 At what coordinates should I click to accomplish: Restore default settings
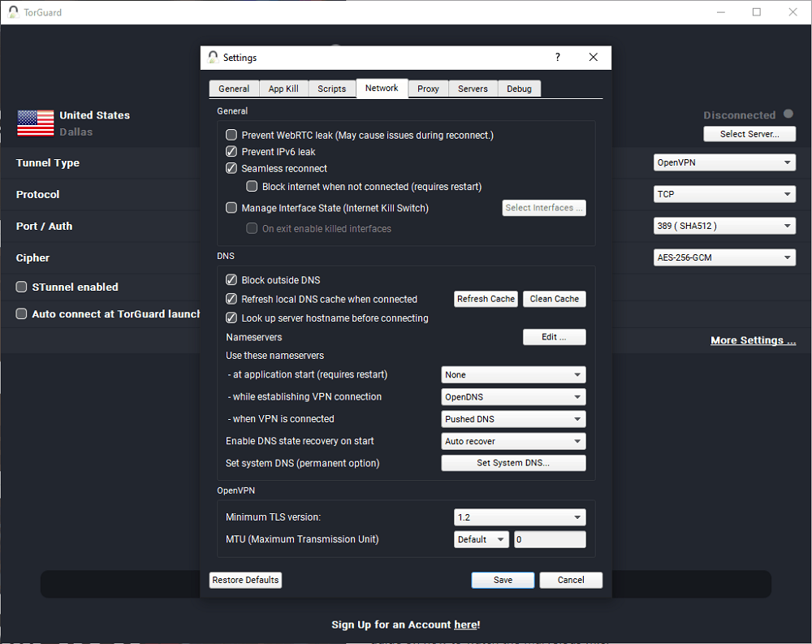point(245,580)
